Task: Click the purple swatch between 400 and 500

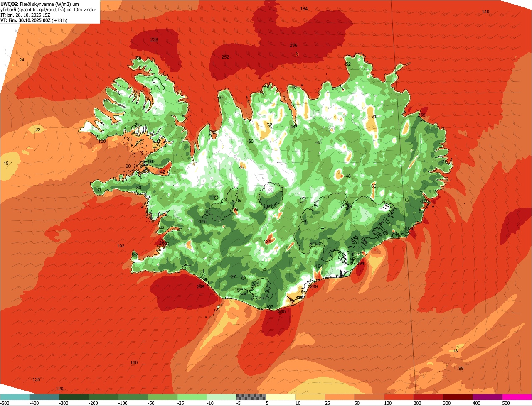Action: [487, 397]
